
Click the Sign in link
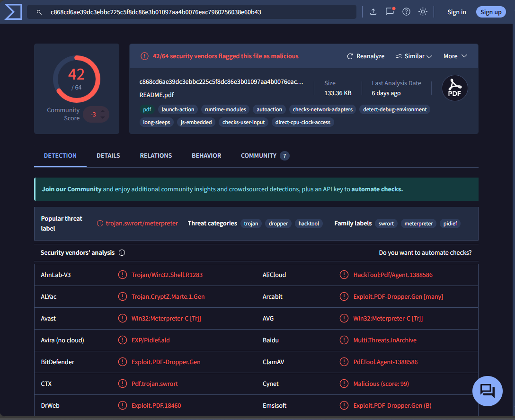(x=456, y=12)
